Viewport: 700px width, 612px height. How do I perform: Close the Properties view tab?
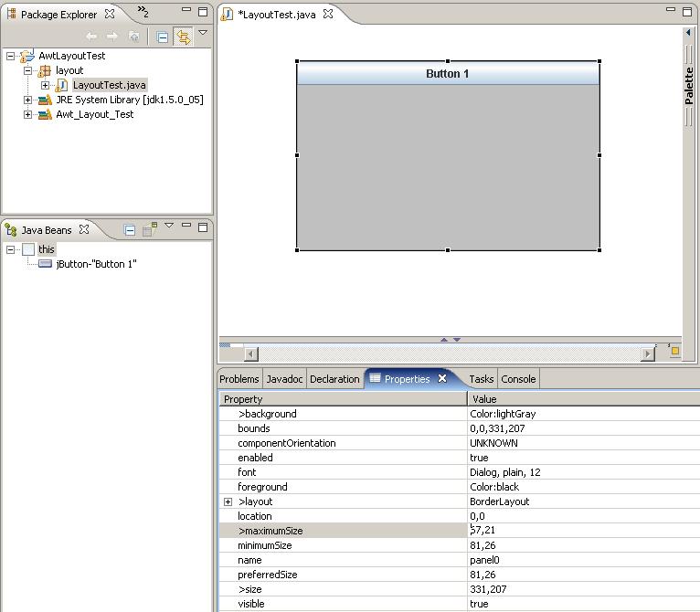(x=442, y=378)
